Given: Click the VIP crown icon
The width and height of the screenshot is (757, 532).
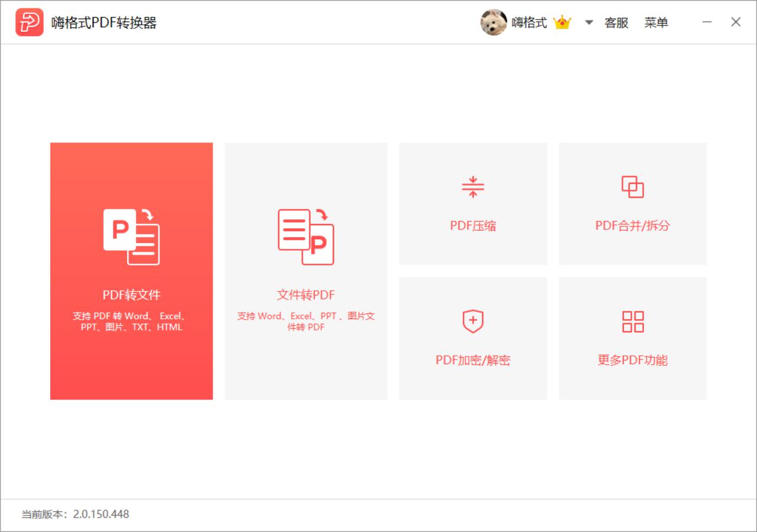Looking at the screenshot, I should pyautogui.click(x=562, y=22).
